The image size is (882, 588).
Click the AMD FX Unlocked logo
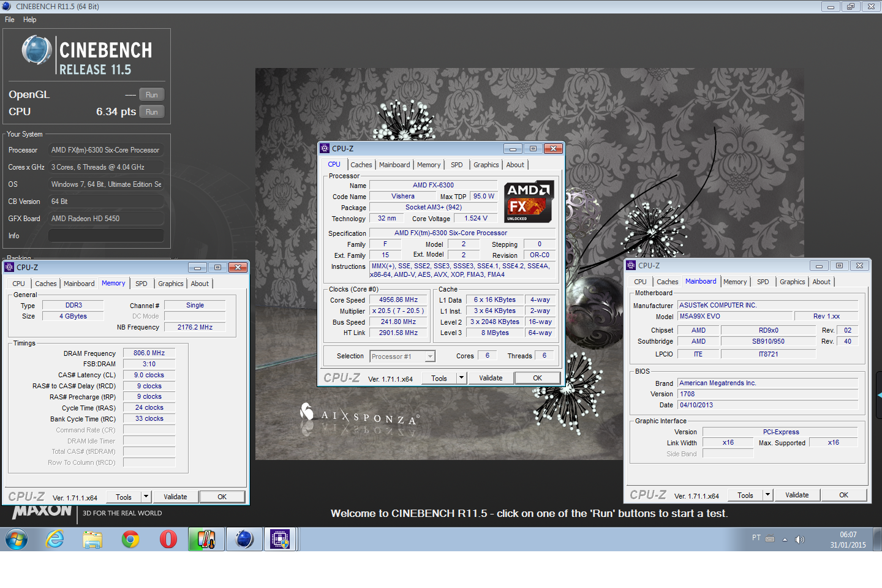[x=529, y=202]
